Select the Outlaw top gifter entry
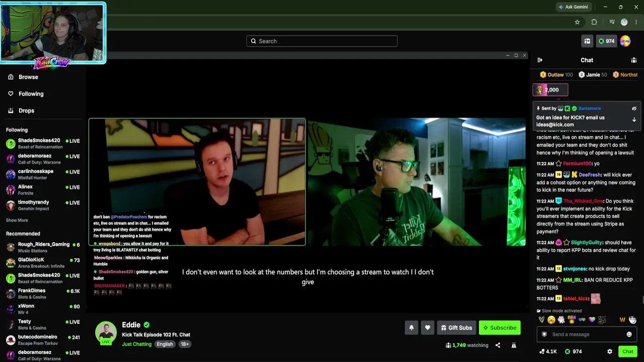Screen dimensions: 644x362 coord(556,75)
